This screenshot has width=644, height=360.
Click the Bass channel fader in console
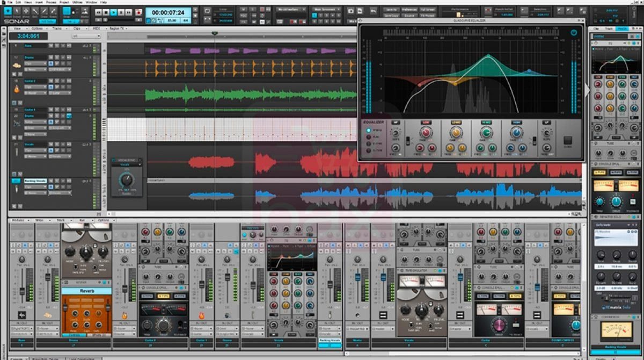22,291
